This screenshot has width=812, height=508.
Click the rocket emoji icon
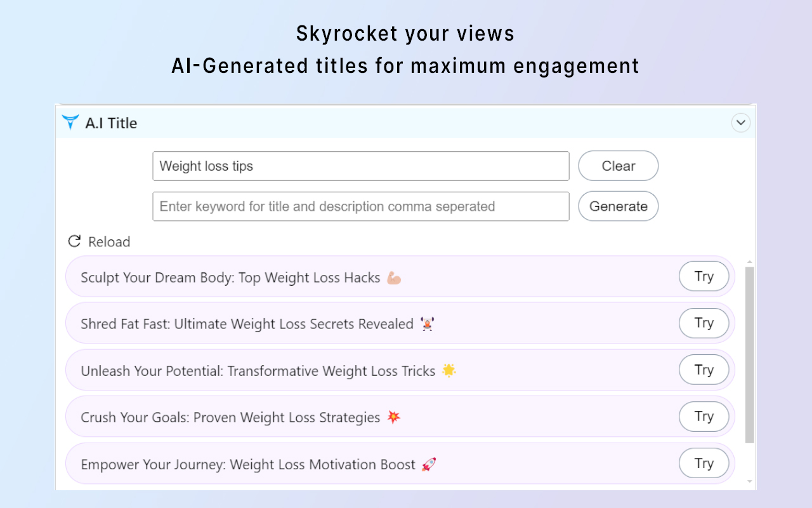[x=429, y=464]
